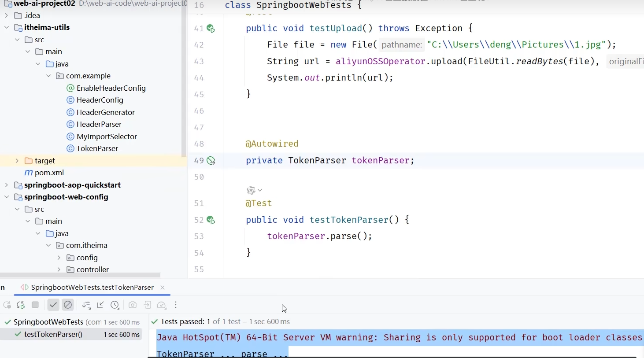Collapse the springboot-web-config module
The height and width of the screenshot is (358, 644).
pyautogui.click(x=7, y=197)
